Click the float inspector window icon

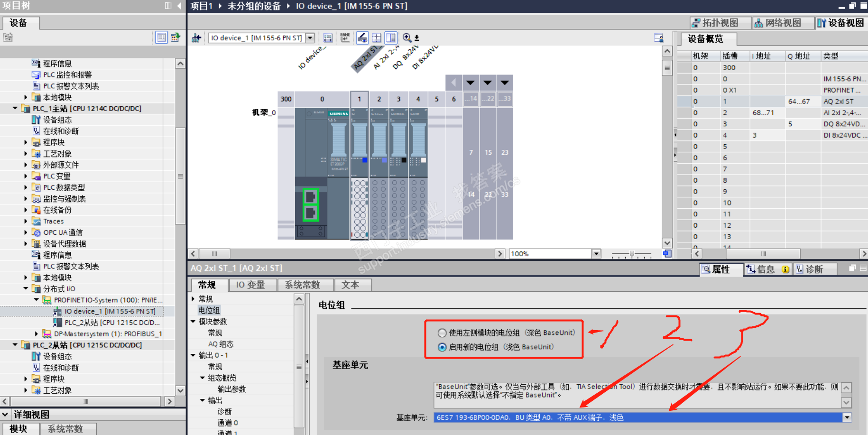coord(852,268)
